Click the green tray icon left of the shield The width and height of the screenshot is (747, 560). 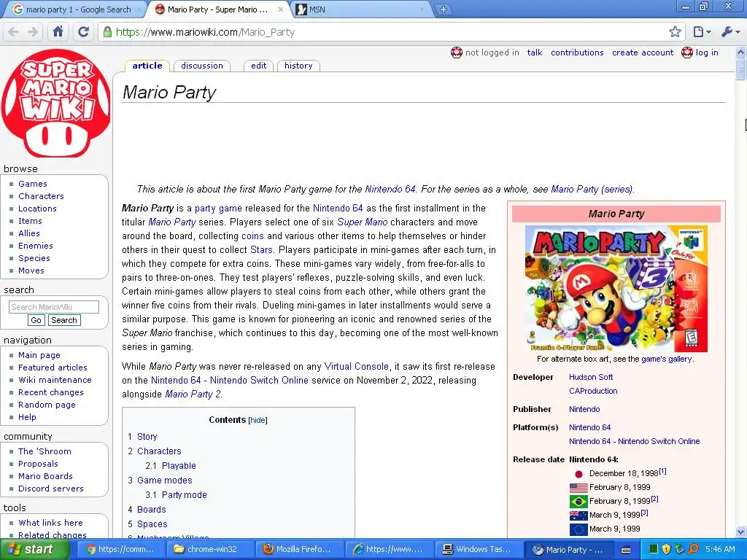[654, 550]
